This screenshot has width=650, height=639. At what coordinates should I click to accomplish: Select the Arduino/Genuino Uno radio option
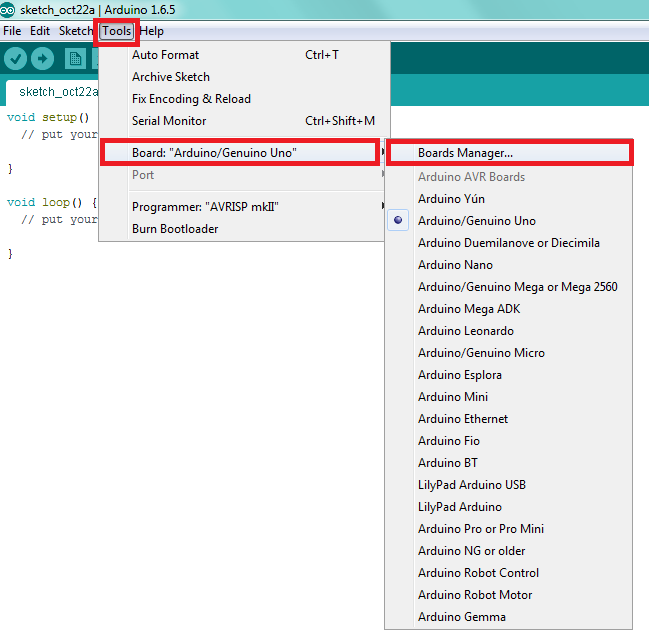509,221
